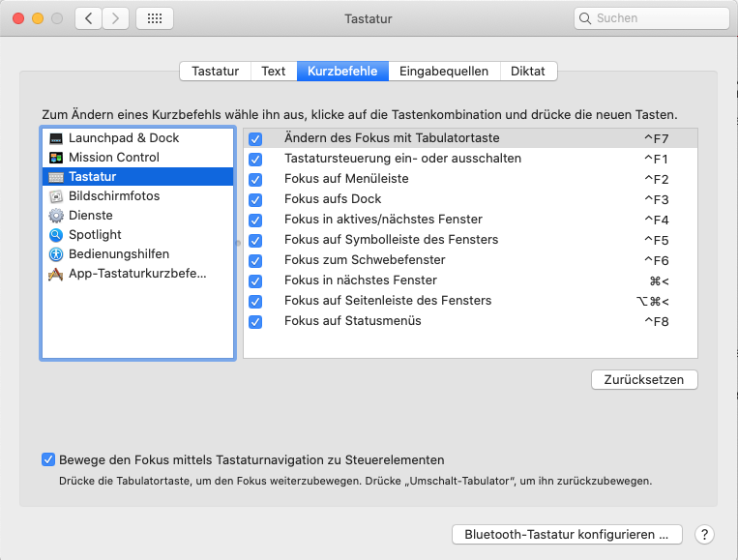Select the Kurzbefehle tab

[x=342, y=71]
